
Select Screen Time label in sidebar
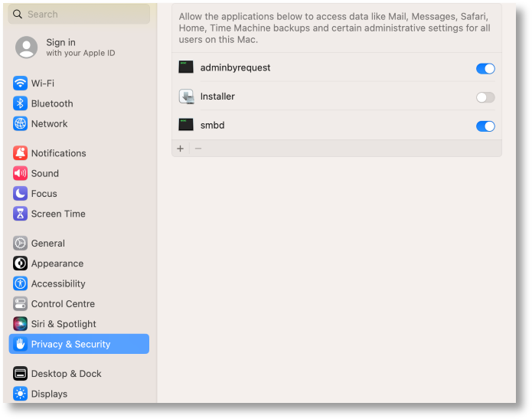click(58, 214)
